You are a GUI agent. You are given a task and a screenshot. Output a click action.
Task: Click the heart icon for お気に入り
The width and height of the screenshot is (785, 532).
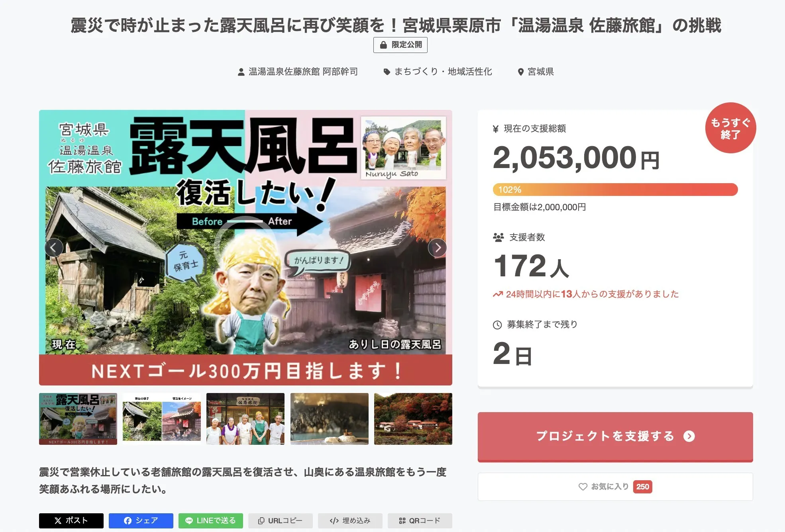[583, 487]
